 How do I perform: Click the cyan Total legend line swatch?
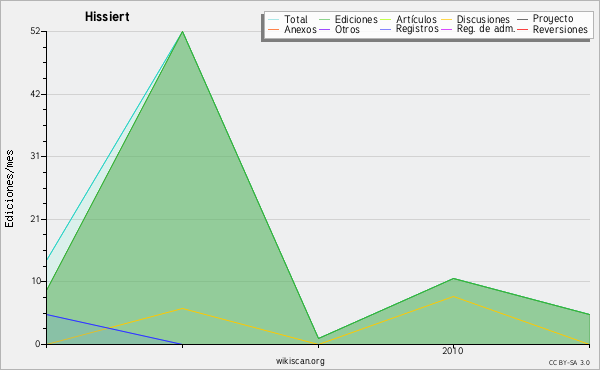tap(274, 19)
